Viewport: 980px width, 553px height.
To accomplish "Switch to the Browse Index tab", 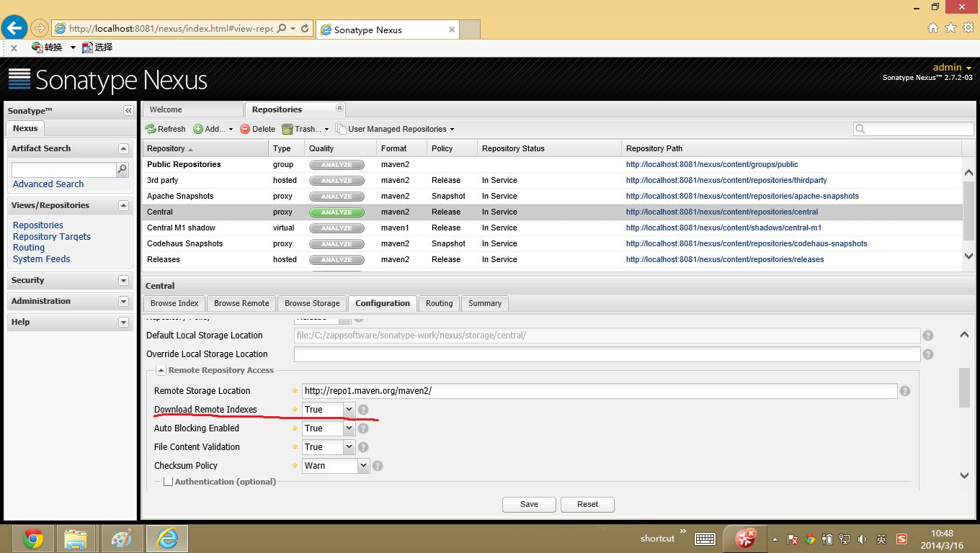I will [174, 303].
